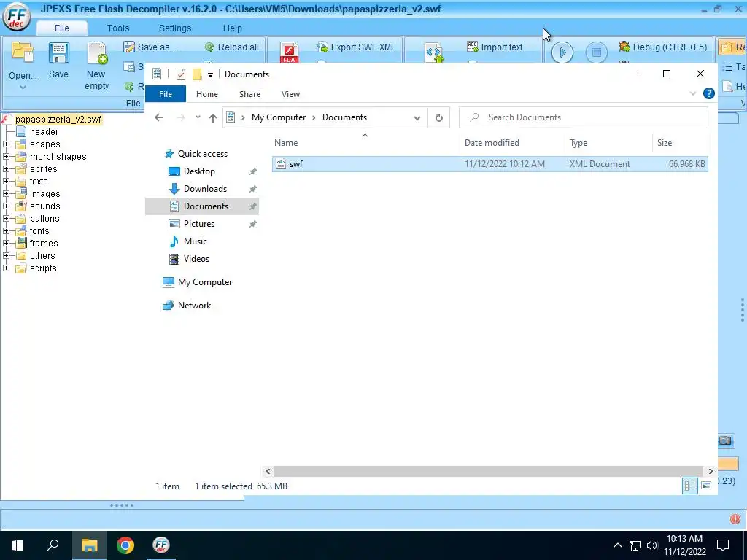This screenshot has width=747, height=560.
Task: Open the Help tab in JPEXS
Action: click(x=233, y=28)
